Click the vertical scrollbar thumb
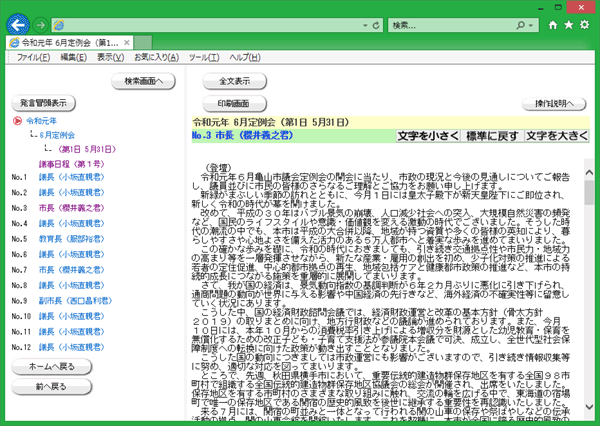Image resolution: width=600 pixels, height=426 pixels. (x=589, y=193)
